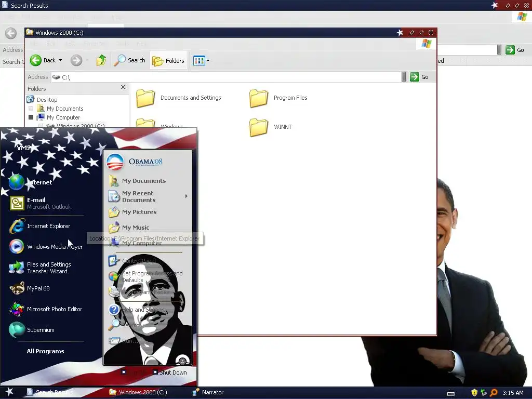
Task: Click the Explorer address field showing C:\
Action: click(226, 77)
